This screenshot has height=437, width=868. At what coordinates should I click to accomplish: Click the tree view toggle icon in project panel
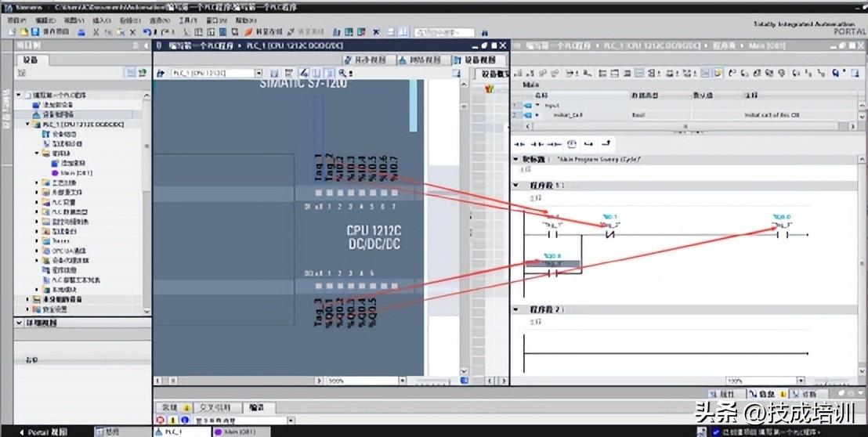pyautogui.click(x=129, y=73)
